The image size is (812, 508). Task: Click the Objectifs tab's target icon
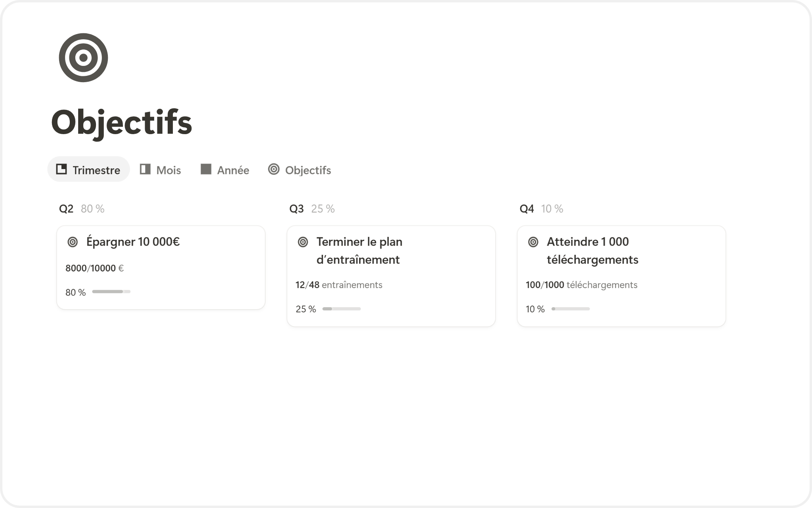pos(274,169)
